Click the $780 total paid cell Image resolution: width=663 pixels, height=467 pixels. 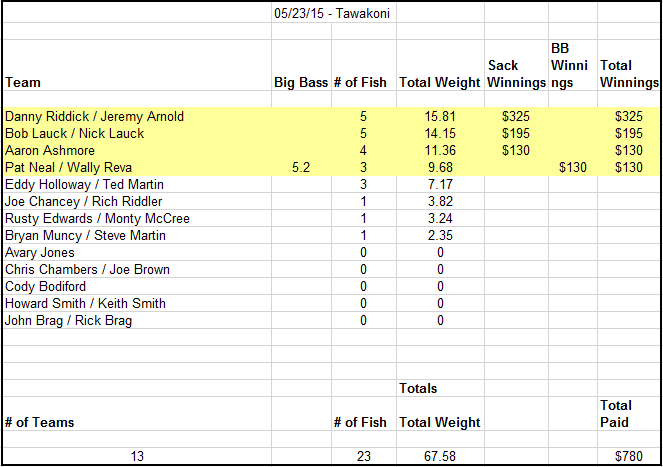tap(629, 456)
